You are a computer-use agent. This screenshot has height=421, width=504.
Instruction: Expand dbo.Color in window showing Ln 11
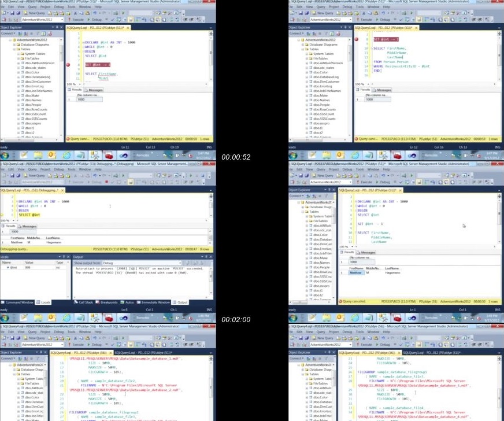(18, 72)
